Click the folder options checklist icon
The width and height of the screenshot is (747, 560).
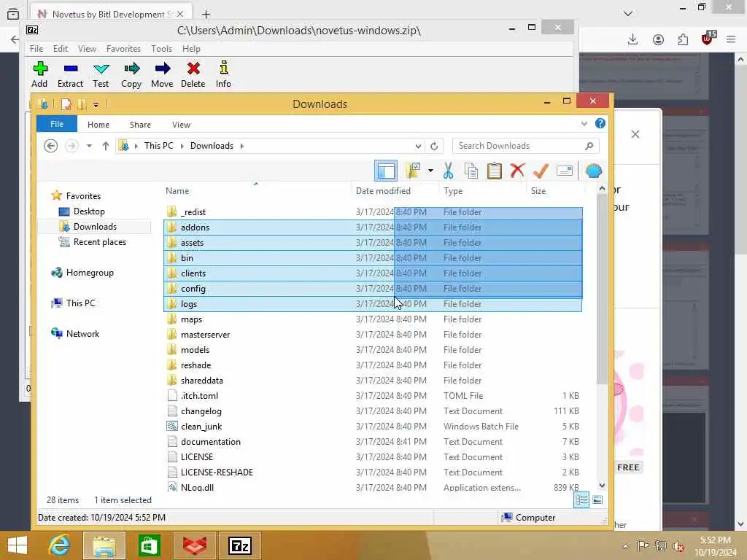click(413, 171)
